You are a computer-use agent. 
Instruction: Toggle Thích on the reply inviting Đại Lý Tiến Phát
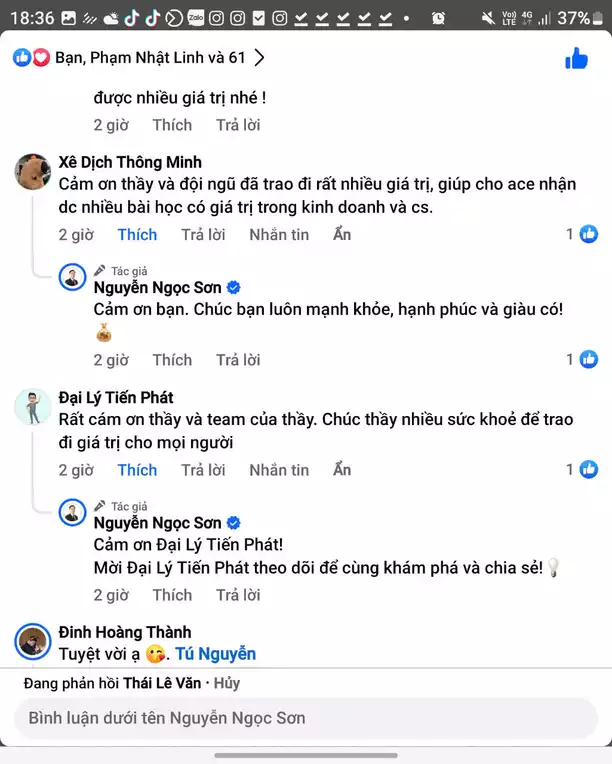pos(172,595)
